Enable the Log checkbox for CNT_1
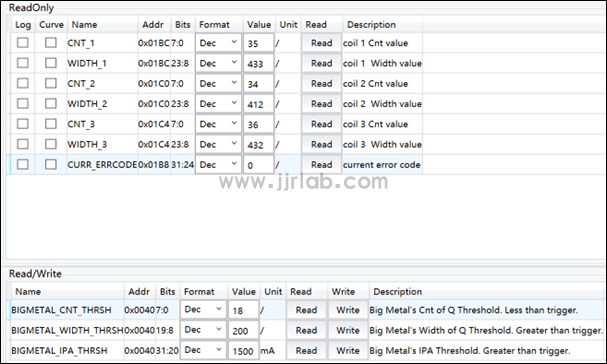 tap(23, 43)
